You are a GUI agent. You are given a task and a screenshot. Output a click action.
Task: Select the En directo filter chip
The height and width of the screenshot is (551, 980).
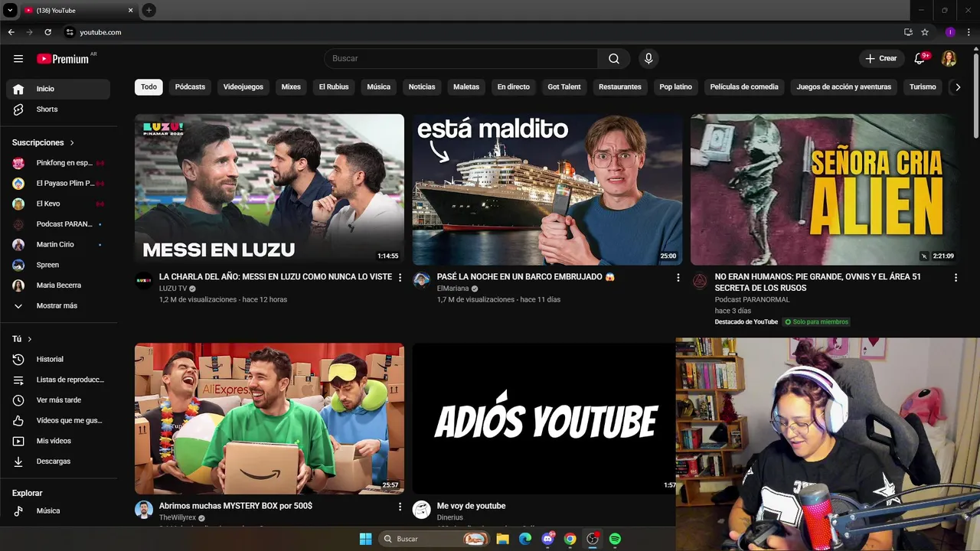click(x=514, y=87)
